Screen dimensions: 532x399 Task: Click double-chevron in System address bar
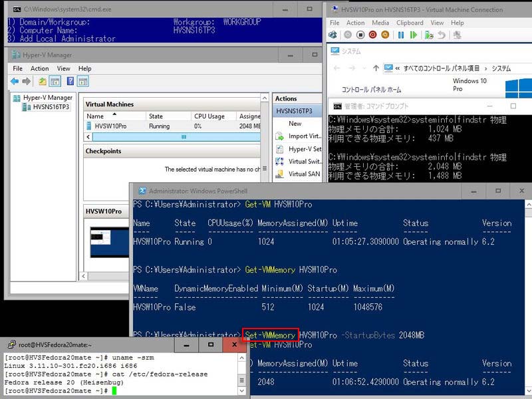point(397,68)
